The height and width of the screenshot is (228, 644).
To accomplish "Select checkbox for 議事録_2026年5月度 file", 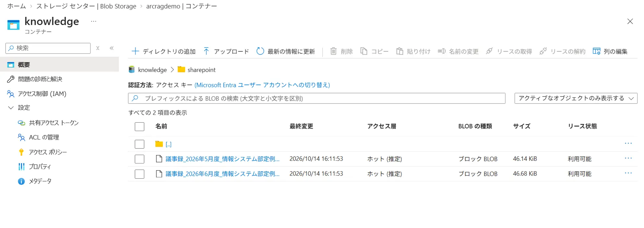I will pos(140,159).
